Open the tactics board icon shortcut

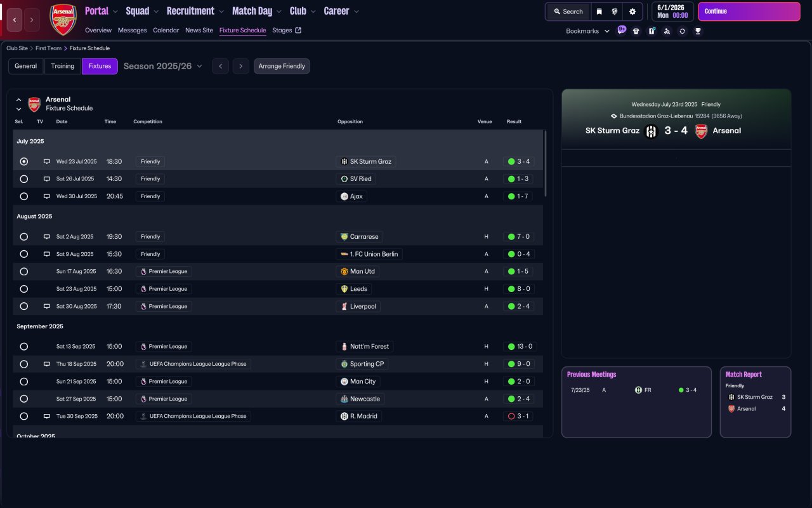tap(652, 31)
